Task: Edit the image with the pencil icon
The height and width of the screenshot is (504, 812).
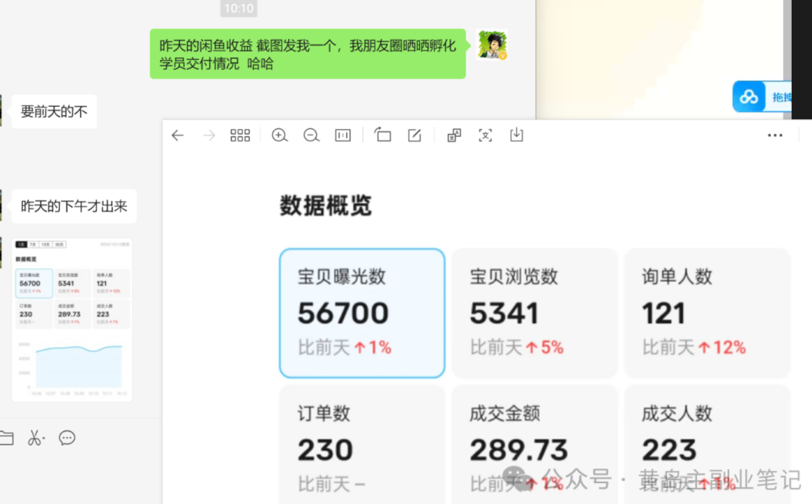Action: click(x=415, y=136)
